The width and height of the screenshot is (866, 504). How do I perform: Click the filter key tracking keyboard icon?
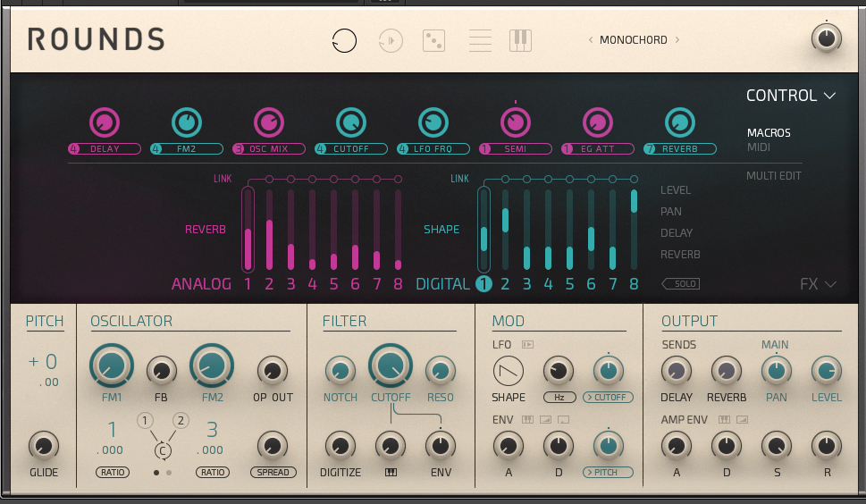(x=391, y=472)
